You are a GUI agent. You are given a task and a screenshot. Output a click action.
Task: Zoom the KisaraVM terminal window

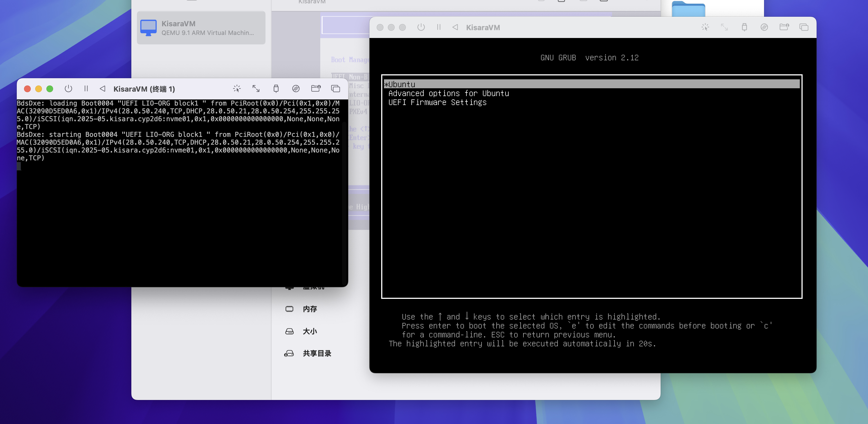tap(50, 89)
